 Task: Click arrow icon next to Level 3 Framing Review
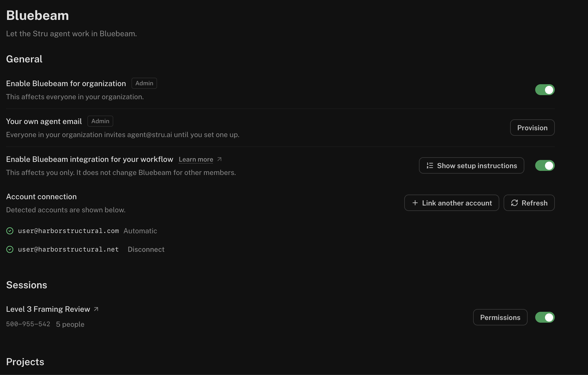click(x=96, y=309)
